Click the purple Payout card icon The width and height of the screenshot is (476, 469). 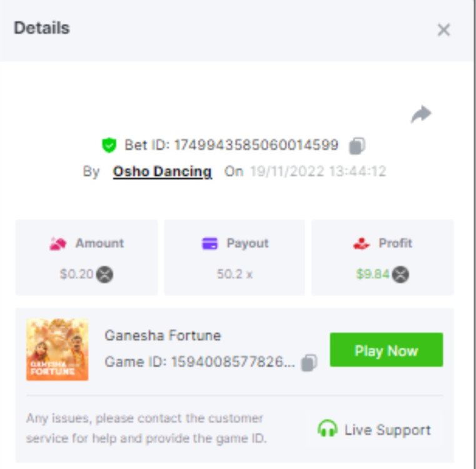[x=210, y=243]
